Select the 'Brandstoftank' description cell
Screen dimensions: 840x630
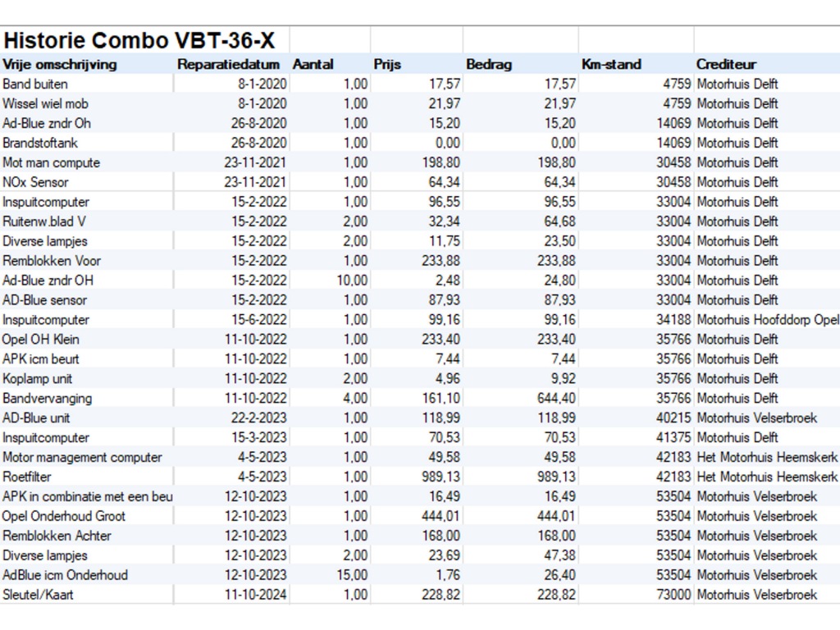[40, 143]
